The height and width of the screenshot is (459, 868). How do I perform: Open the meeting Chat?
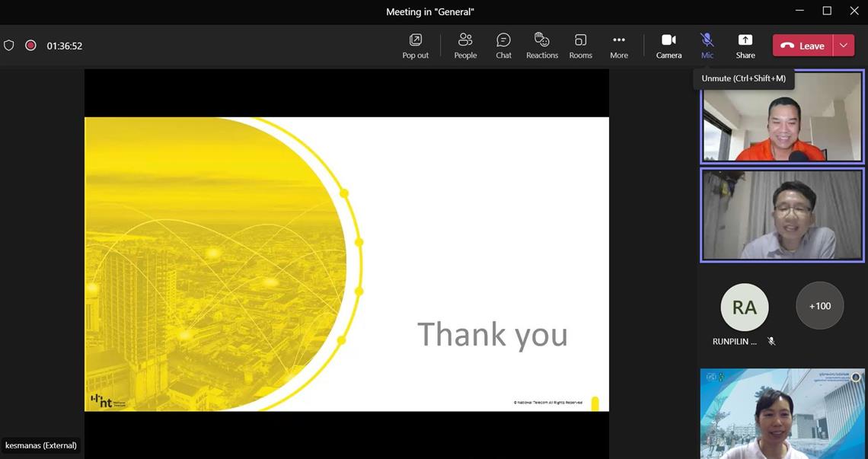click(x=503, y=46)
